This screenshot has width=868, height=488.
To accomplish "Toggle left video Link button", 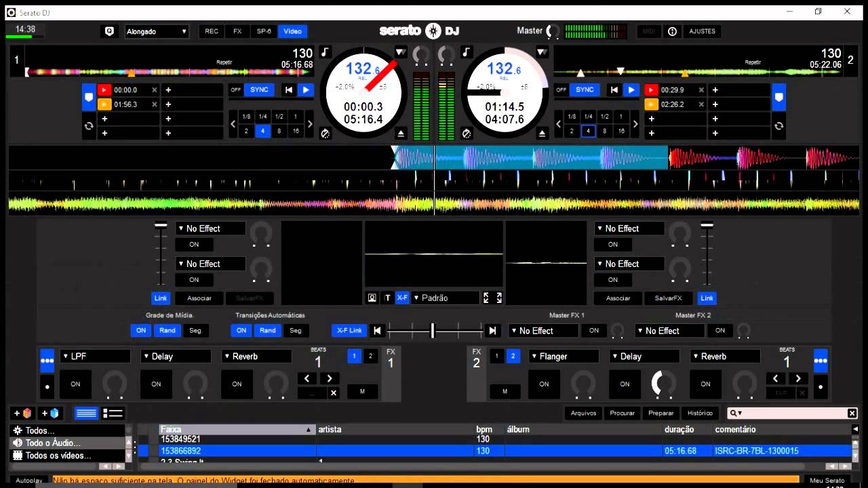I will [x=161, y=298].
